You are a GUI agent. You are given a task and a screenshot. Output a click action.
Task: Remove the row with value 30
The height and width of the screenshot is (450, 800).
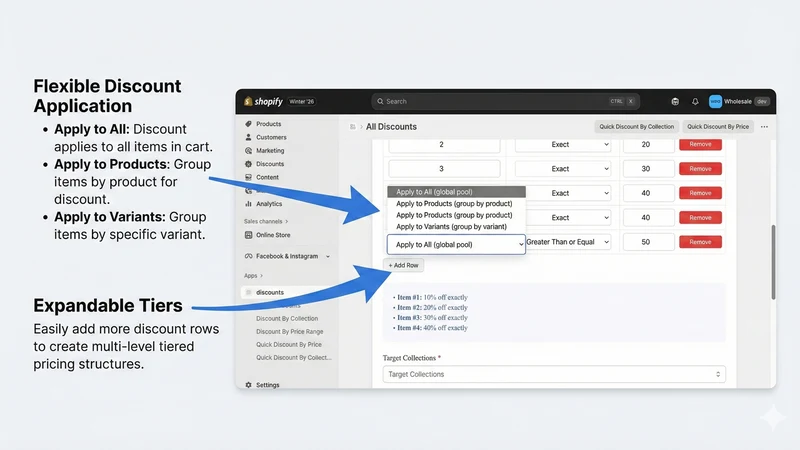pos(701,169)
